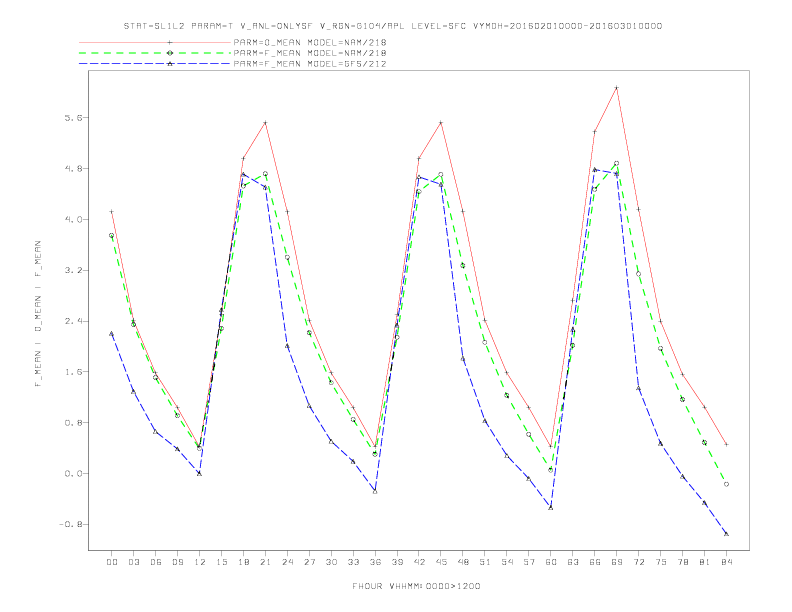Click the x-axis hour label 09

tap(177, 562)
